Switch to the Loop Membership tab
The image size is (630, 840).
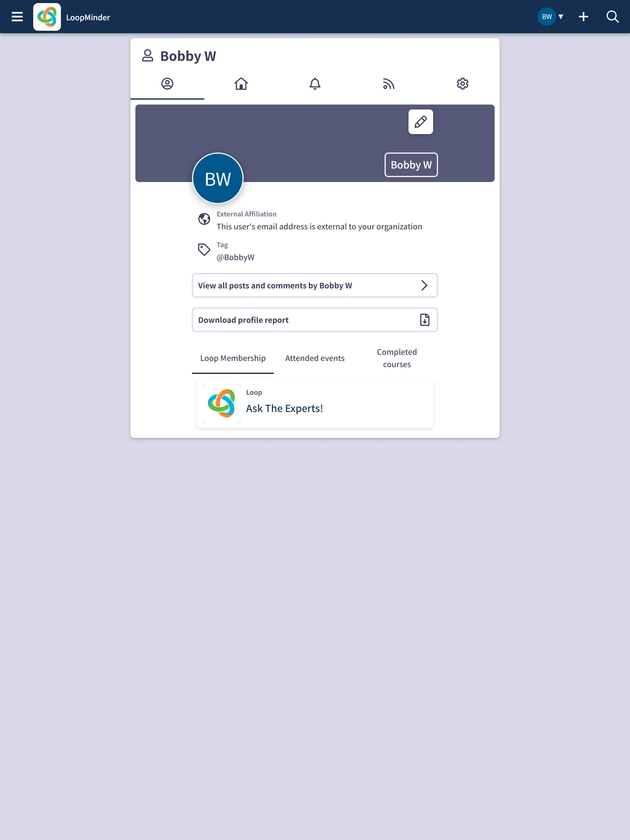click(232, 358)
